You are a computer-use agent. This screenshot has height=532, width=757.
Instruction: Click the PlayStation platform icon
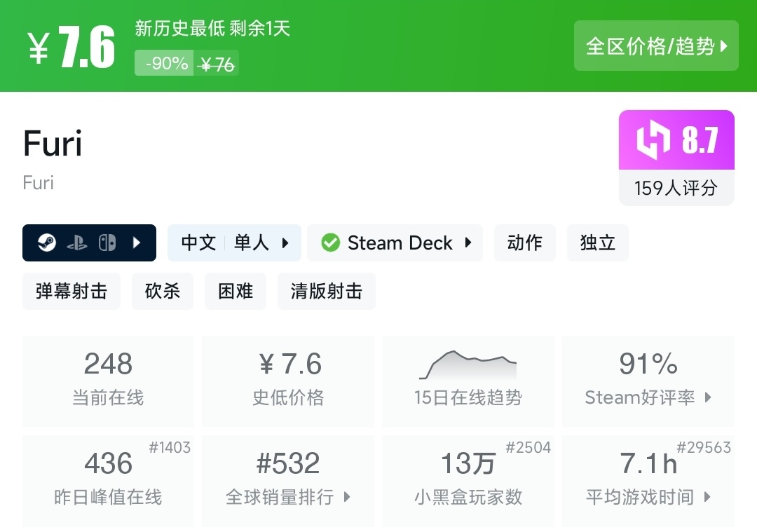coord(77,243)
